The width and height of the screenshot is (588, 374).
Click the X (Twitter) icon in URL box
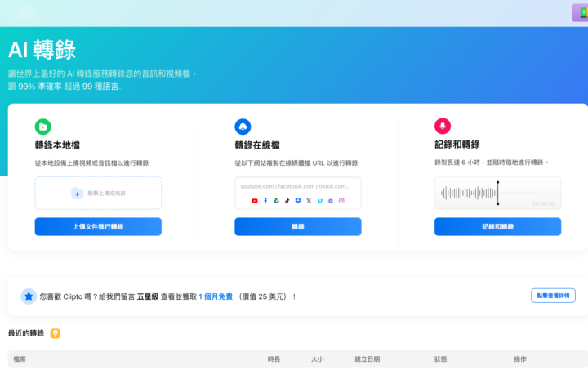pos(309,201)
